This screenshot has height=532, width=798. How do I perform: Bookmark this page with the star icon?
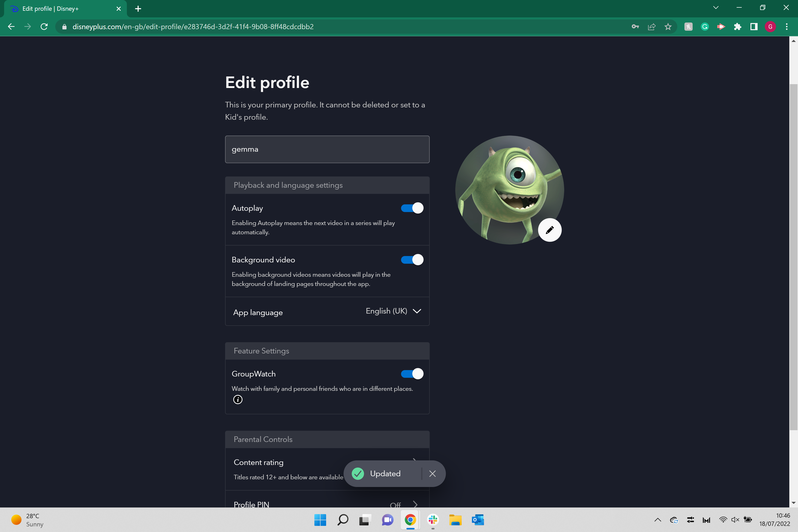[668, 26]
